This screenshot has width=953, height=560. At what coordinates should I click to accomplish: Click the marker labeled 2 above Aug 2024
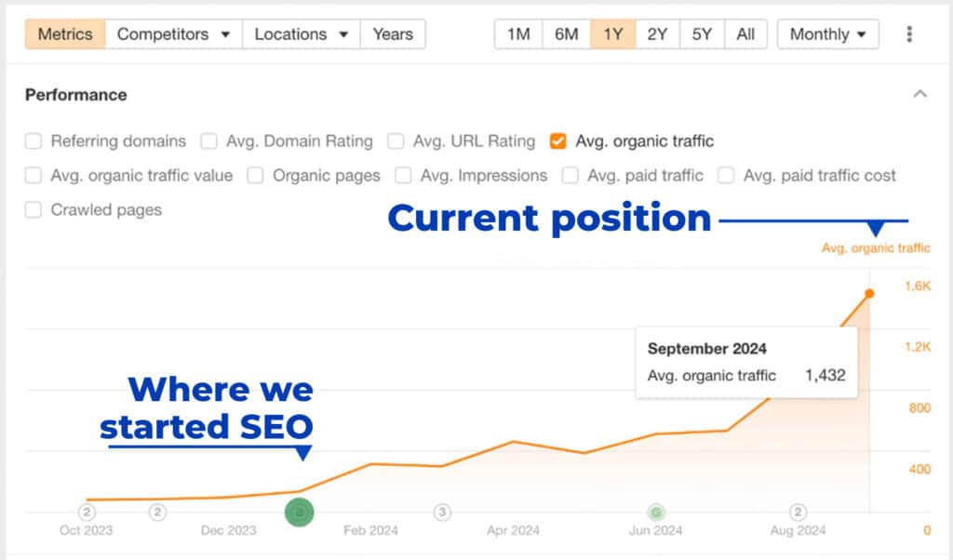coord(798,512)
